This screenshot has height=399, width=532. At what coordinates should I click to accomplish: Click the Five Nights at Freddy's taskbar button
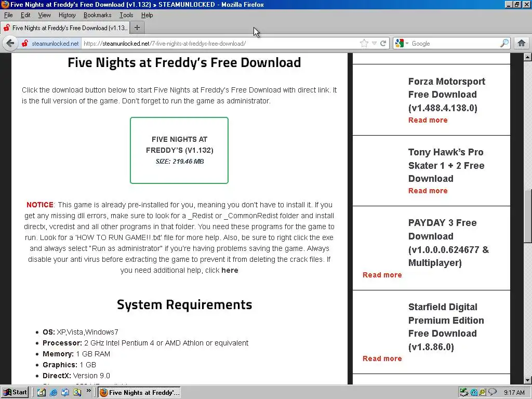(139, 393)
